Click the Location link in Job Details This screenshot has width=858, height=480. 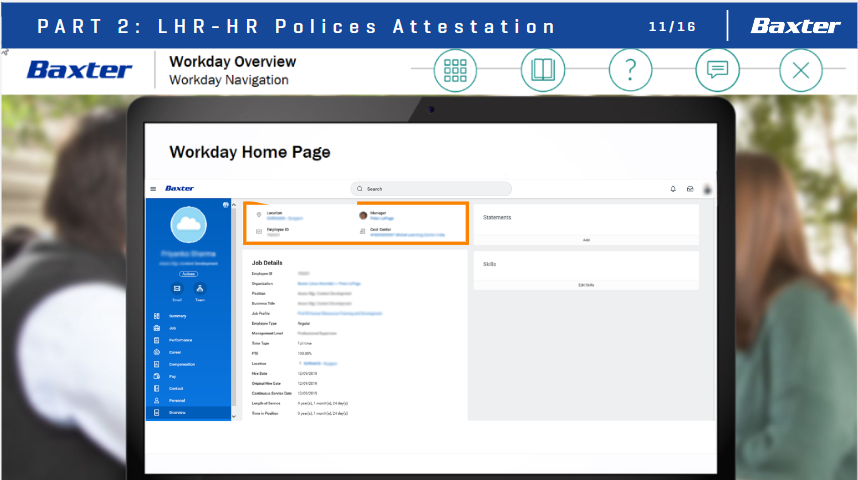(x=320, y=363)
